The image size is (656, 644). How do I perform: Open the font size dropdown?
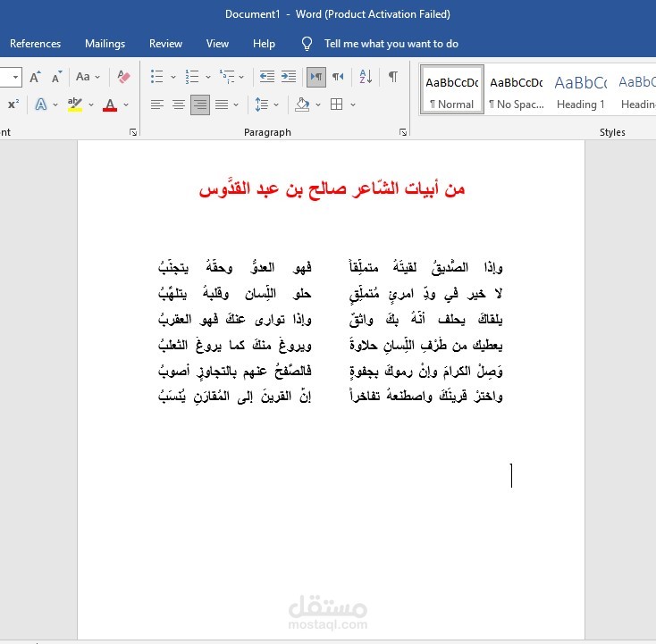(x=15, y=77)
